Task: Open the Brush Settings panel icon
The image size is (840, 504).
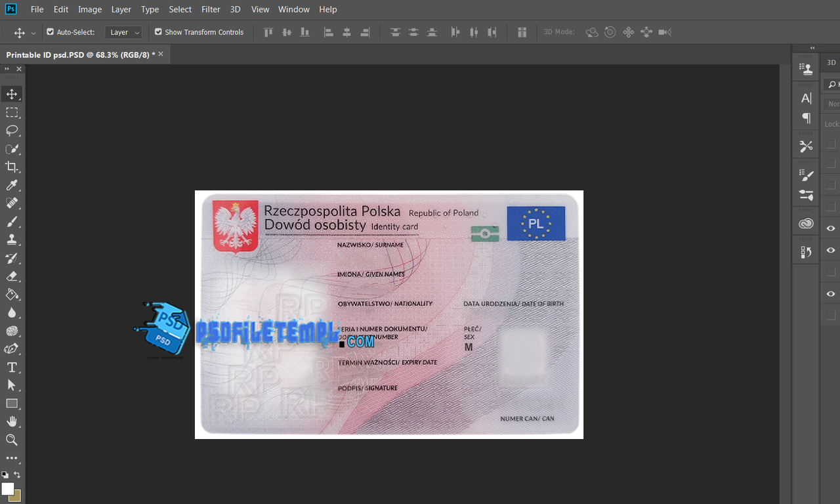Action: [807, 175]
